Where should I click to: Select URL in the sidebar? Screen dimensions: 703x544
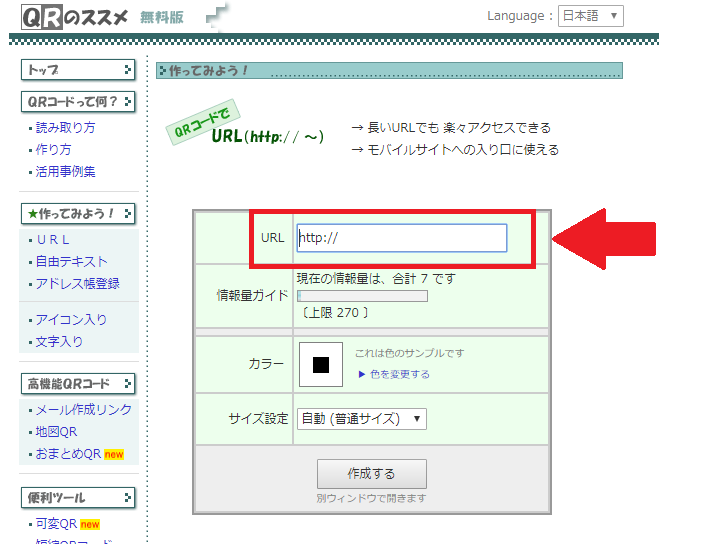54,240
